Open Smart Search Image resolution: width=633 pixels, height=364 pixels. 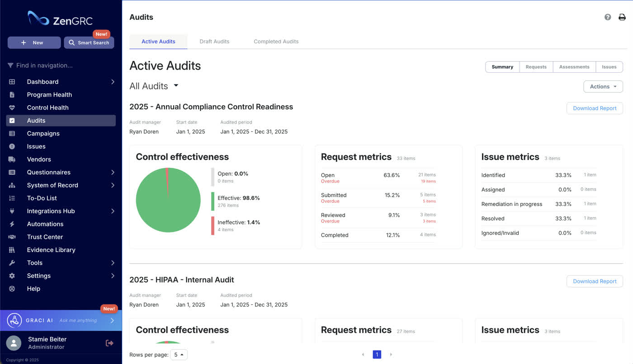(89, 42)
